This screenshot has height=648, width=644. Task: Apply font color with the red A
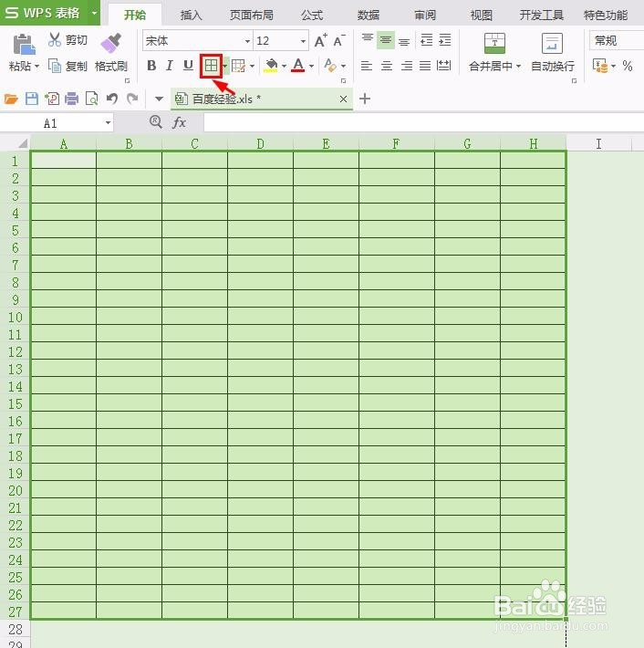(298, 66)
